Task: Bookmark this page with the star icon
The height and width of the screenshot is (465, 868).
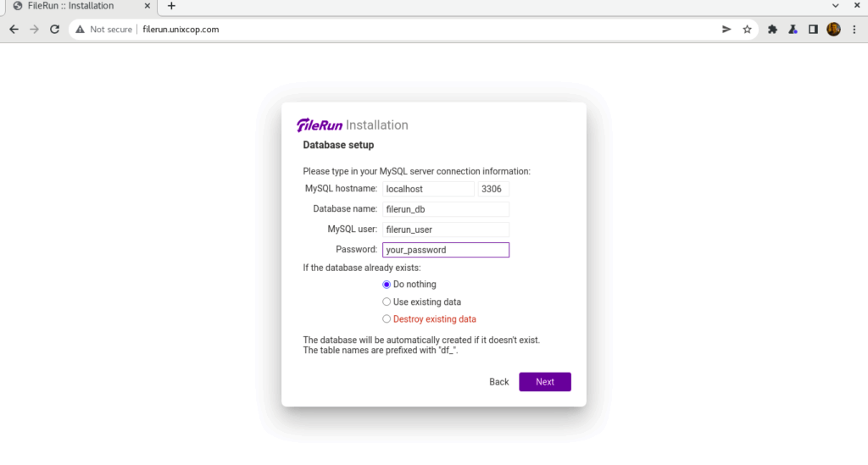Action: (748, 30)
